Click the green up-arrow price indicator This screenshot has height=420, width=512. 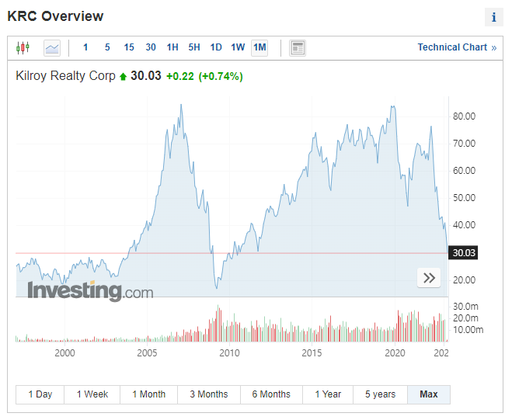click(123, 77)
